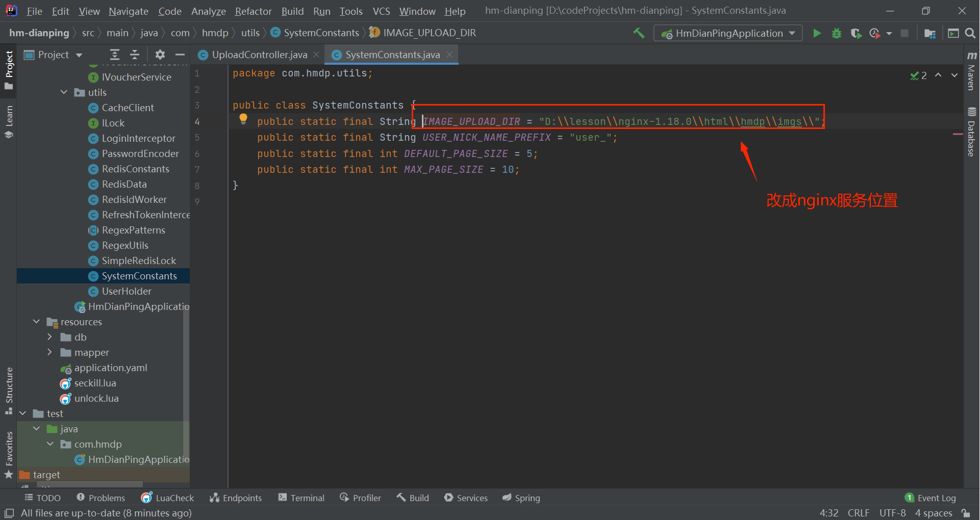Open the Services tool window
The width and height of the screenshot is (980, 520).
click(x=466, y=498)
